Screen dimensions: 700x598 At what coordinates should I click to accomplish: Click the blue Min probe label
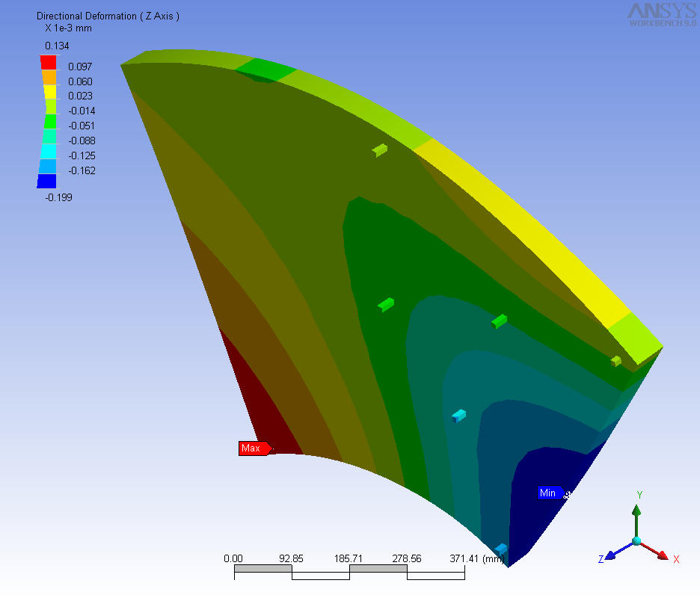[x=551, y=493]
